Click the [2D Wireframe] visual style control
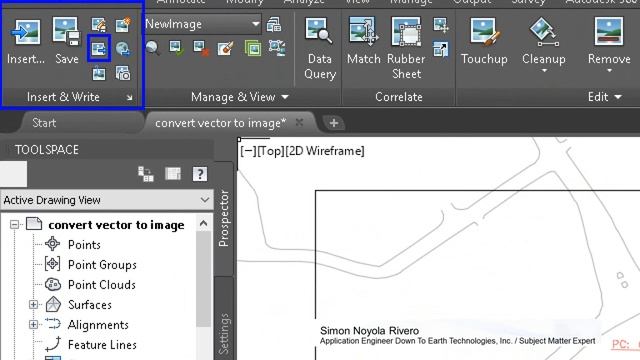Image resolution: width=640 pixels, height=360 pixels. tap(325, 151)
